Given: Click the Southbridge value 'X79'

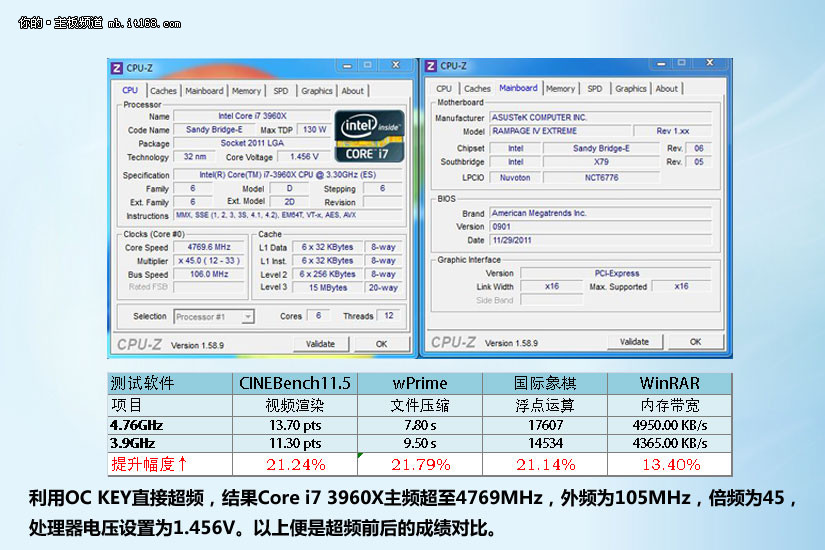Looking at the screenshot, I should (601, 162).
